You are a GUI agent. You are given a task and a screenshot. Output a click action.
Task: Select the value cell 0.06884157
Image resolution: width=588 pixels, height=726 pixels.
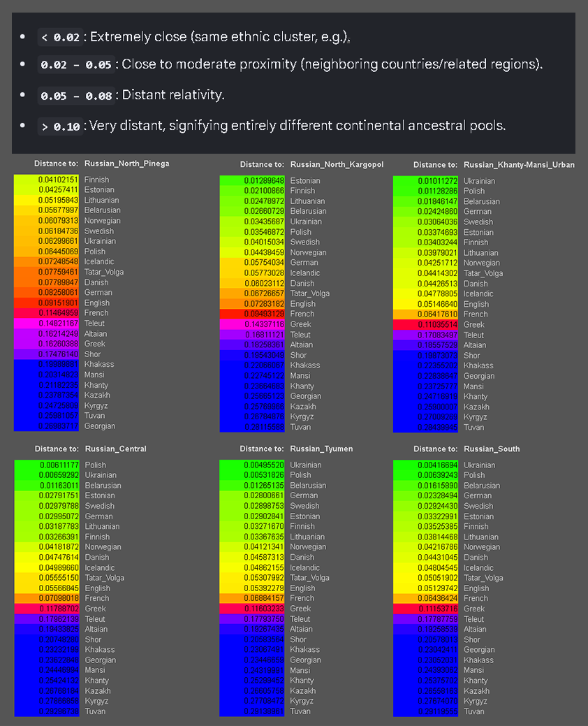tap(252, 598)
